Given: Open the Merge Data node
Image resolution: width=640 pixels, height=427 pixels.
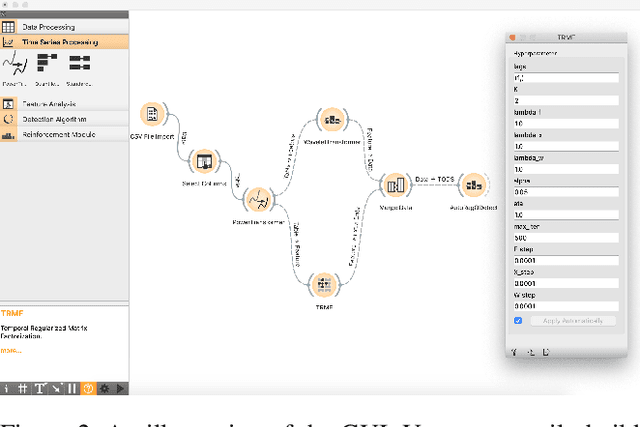Looking at the screenshot, I should [x=394, y=185].
